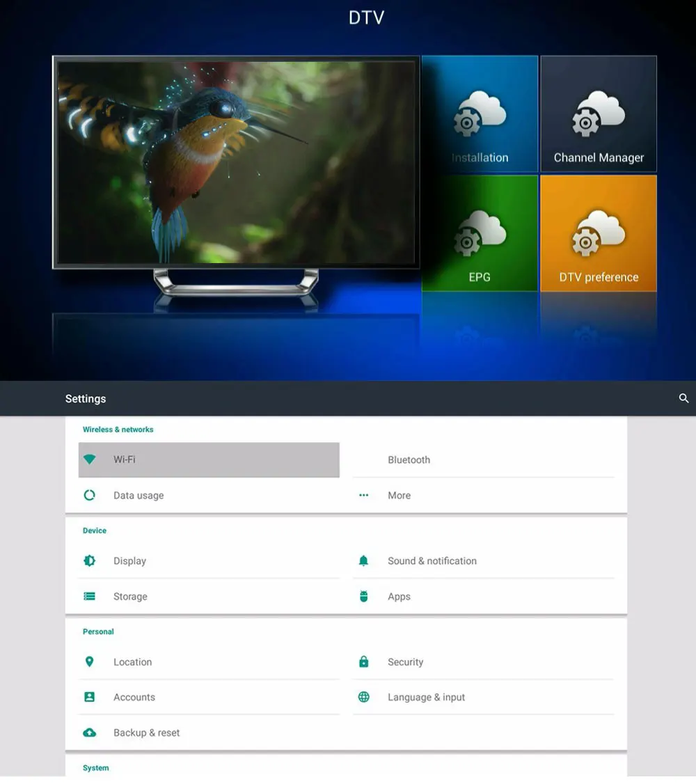Click the Display brightness icon
696x784 pixels.
click(89, 560)
